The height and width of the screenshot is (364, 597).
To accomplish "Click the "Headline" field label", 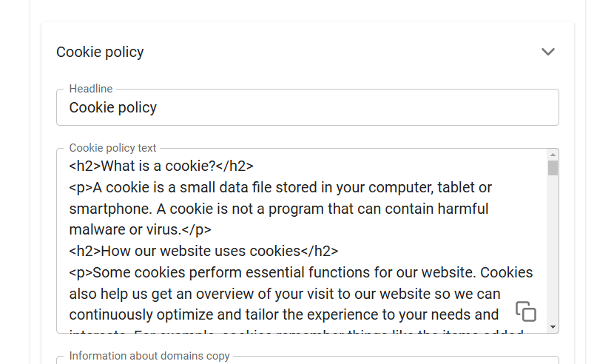I will [91, 89].
